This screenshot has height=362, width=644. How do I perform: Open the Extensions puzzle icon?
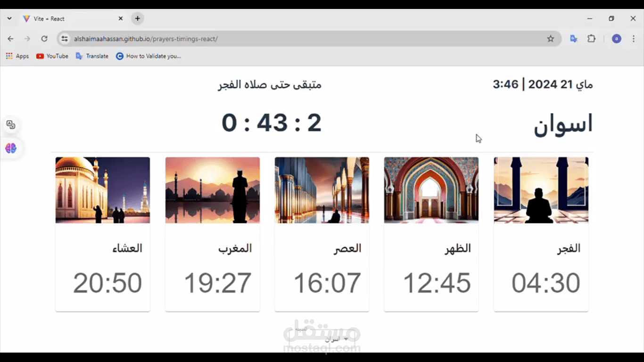point(591,39)
